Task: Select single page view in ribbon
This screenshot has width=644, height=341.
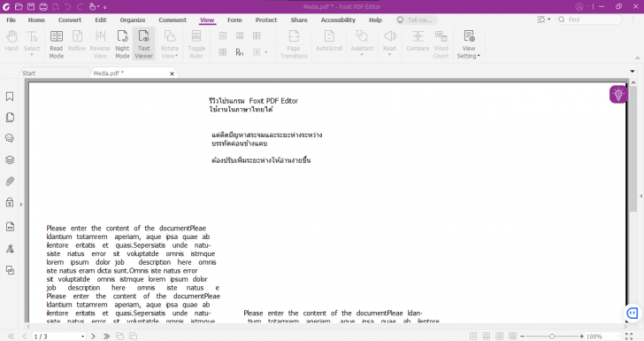Action: pos(223,35)
